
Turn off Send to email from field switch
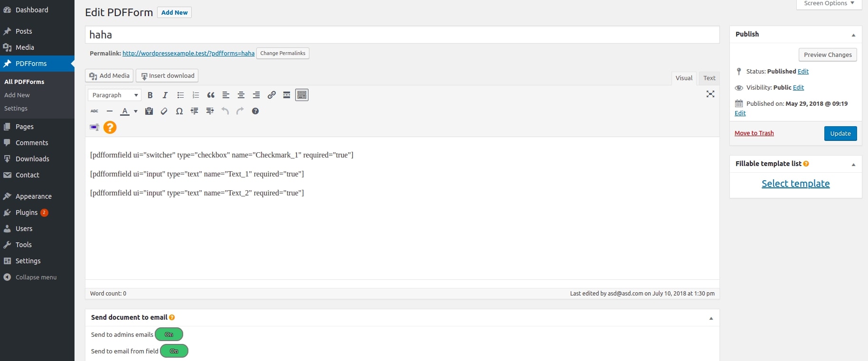[174, 351]
